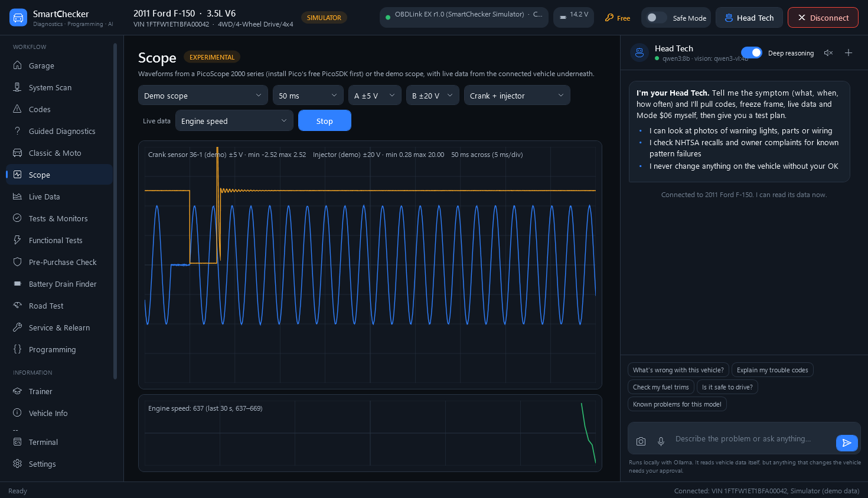Click the Road Test icon
This screenshot has width=868, height=498.
point(17,306)
